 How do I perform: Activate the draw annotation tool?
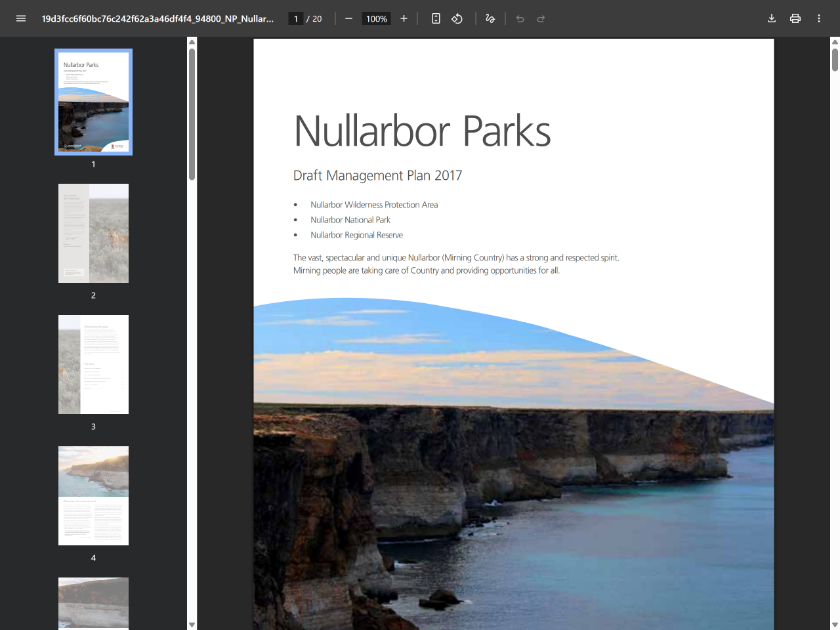490,18
